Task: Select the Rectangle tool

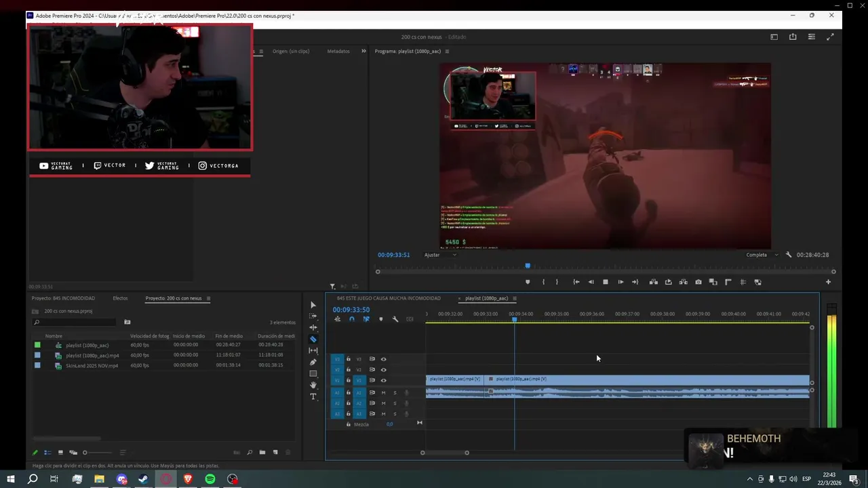Action: coord(313,374)
